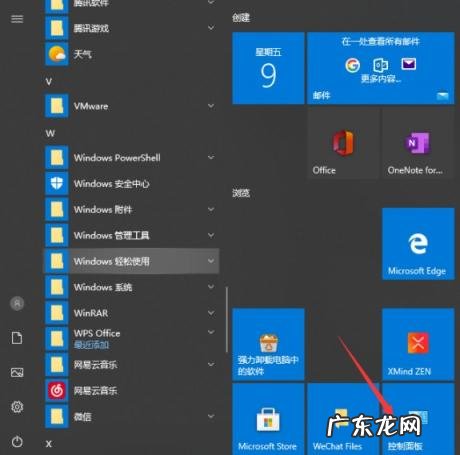Open Windows 安全中心 entry label
This screenshot has width=460, height=455.
(112, 184)
